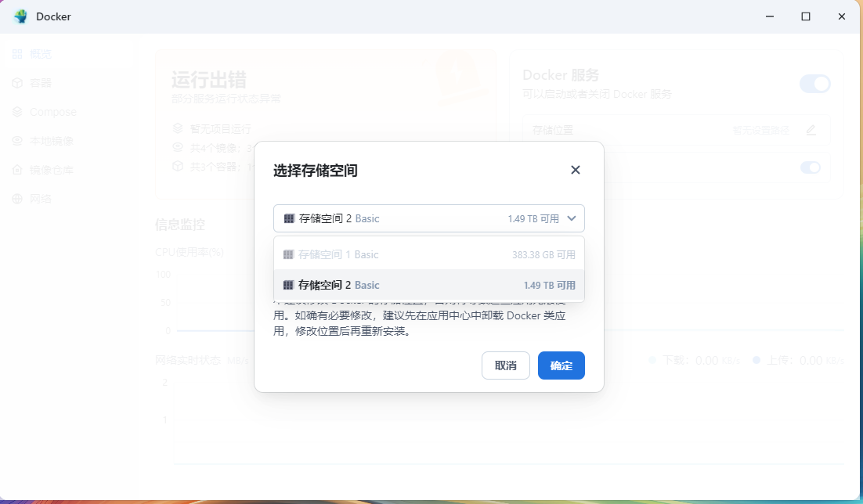This screenshot has width=863, height=504.
Task: Click the 运行出错 status heading
Action: 208,81
